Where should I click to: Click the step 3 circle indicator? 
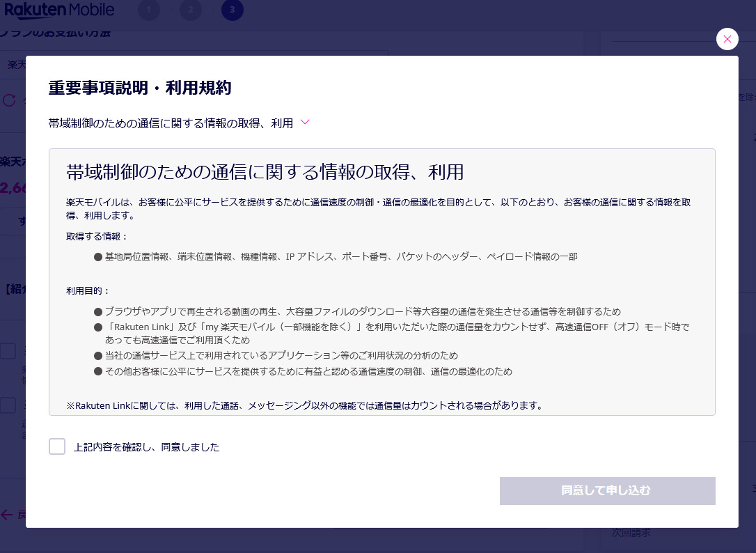tap(233, 10)
